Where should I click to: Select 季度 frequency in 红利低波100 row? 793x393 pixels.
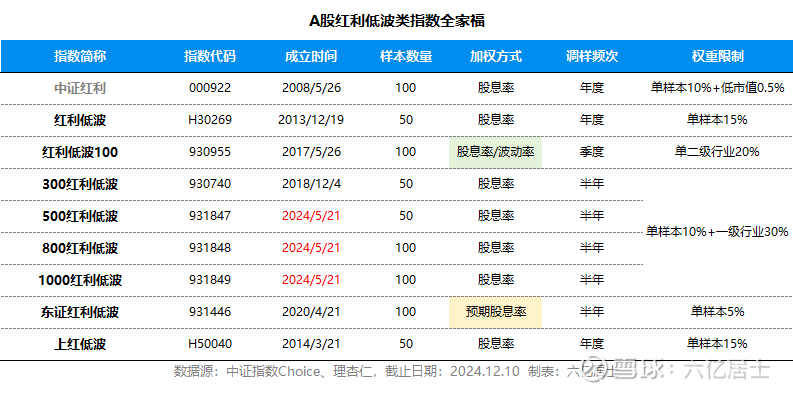tap(592, 152)
